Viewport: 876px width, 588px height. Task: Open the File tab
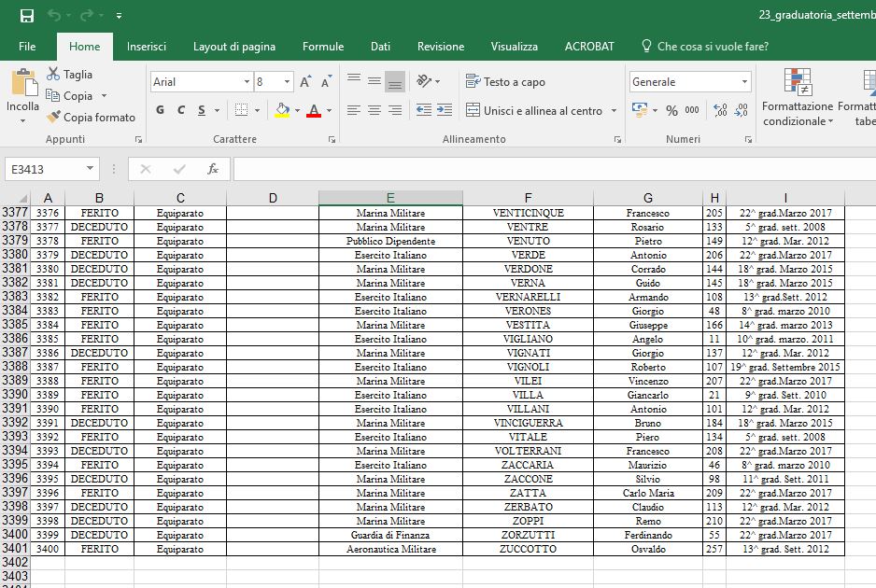27,47
